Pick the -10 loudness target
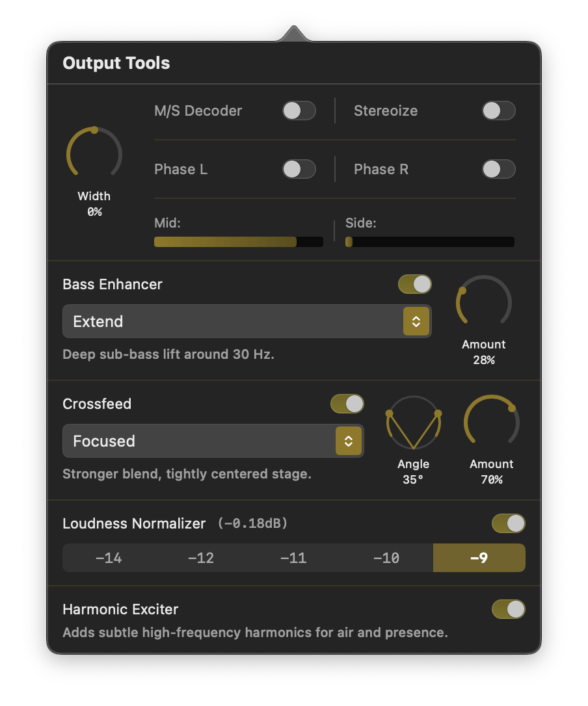The height and width of the screenshot is (706, 588). (x=386, y=558)
